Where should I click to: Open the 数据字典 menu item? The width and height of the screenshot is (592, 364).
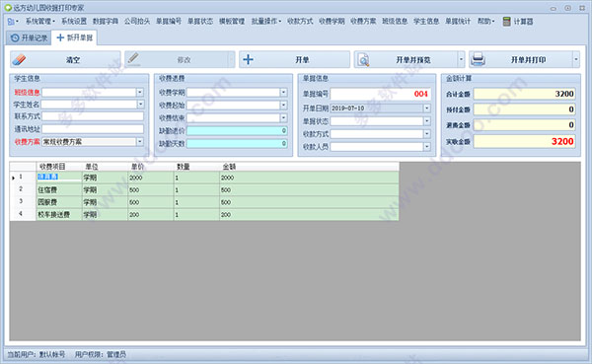coord(106,22)
